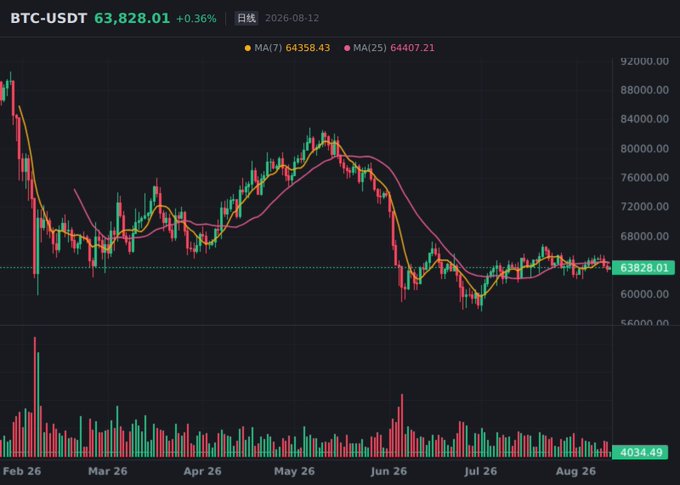The width and height of the screenshot is (680, 485).
Task: Click the BTC-USDT trading pair title
Action: (49, 18)
